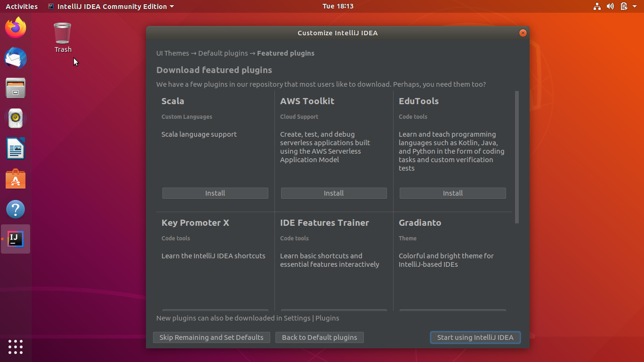Open the Activities overview
644x362 pixels.
click(21, 6)
